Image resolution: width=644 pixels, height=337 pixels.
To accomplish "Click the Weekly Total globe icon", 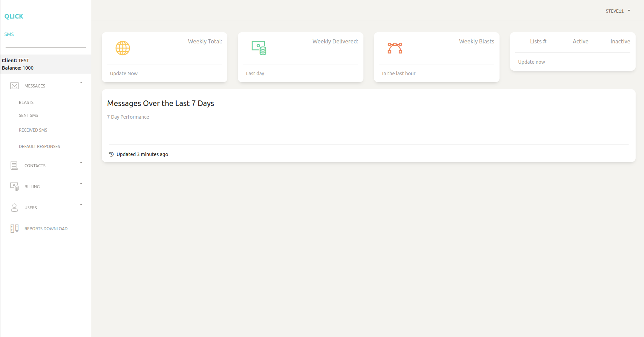I will (x=123, y=48).
